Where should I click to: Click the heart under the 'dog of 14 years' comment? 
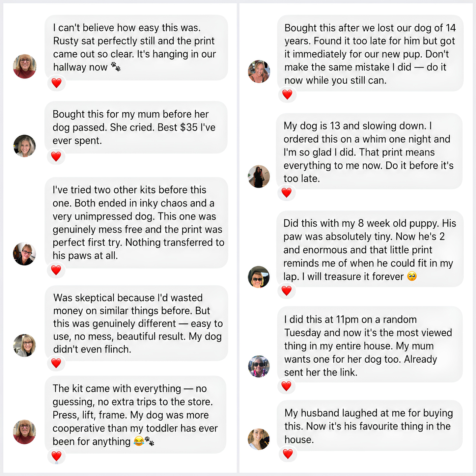tap(287, 95)
